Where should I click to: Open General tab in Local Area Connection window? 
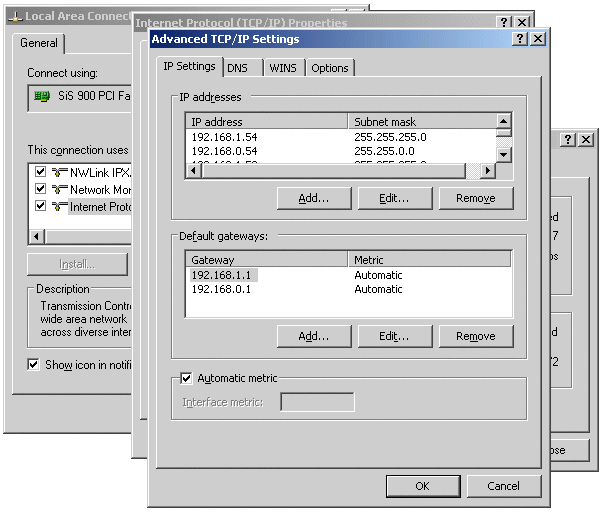(39, 43)
